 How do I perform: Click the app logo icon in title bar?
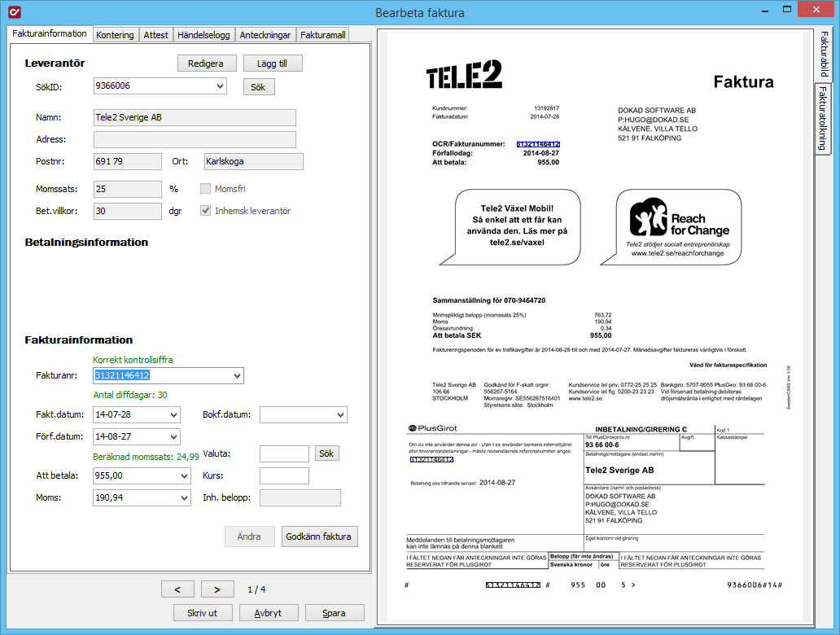coord(15,11)
